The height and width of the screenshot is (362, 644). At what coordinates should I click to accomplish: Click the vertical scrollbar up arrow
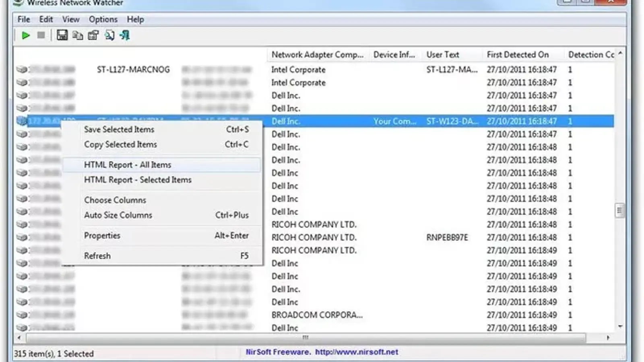(x=620, y=53)
